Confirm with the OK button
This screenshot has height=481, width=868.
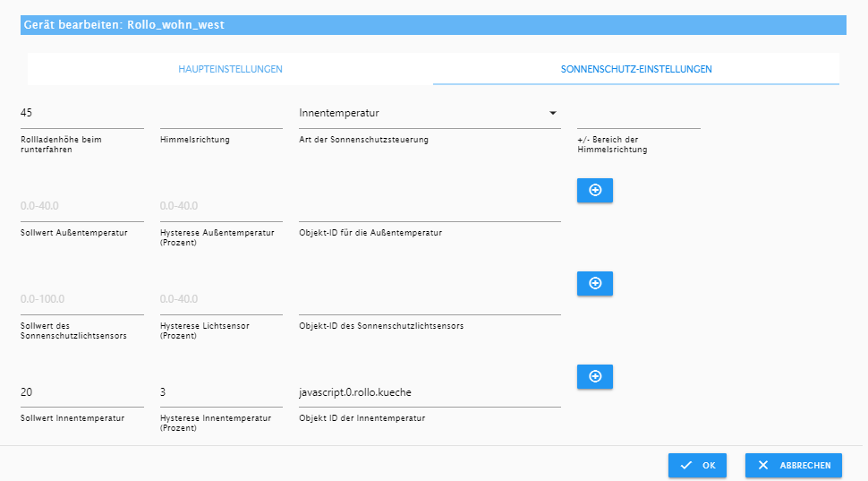pyautogui.click(x=697, y=466)
